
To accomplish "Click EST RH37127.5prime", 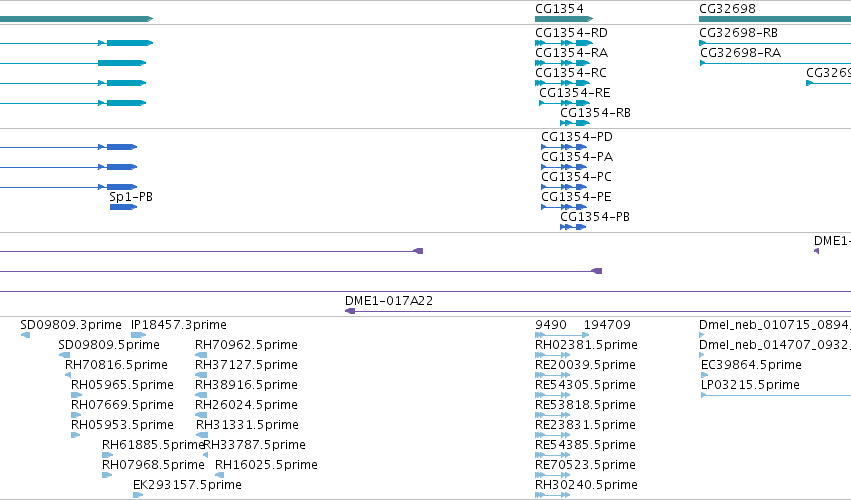I will (246, 365).
